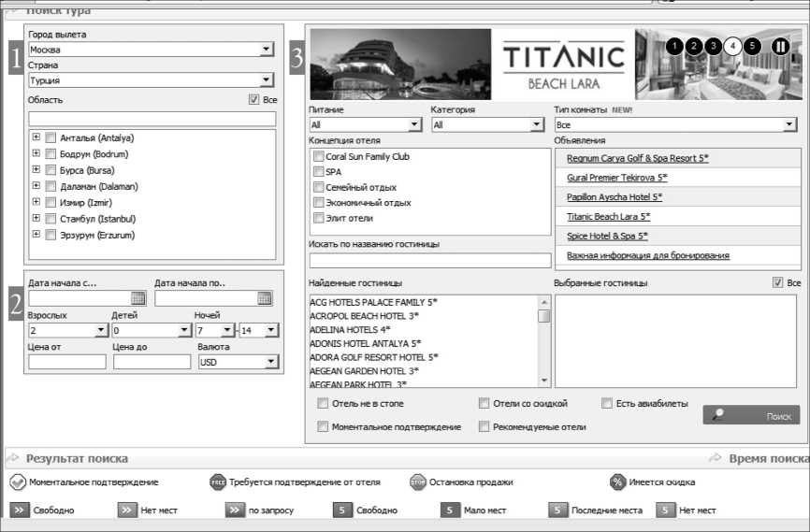Switch to banner slide 3
Image resolution: width=810 pixels, height=532 pixels.
tap(713, 46)
